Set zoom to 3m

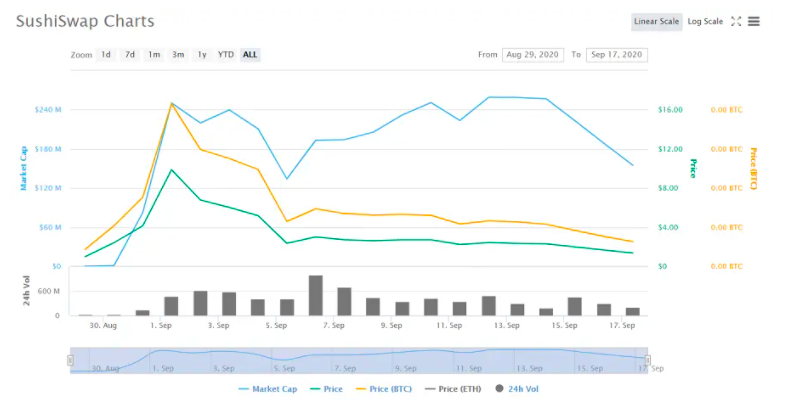[178, 54]
